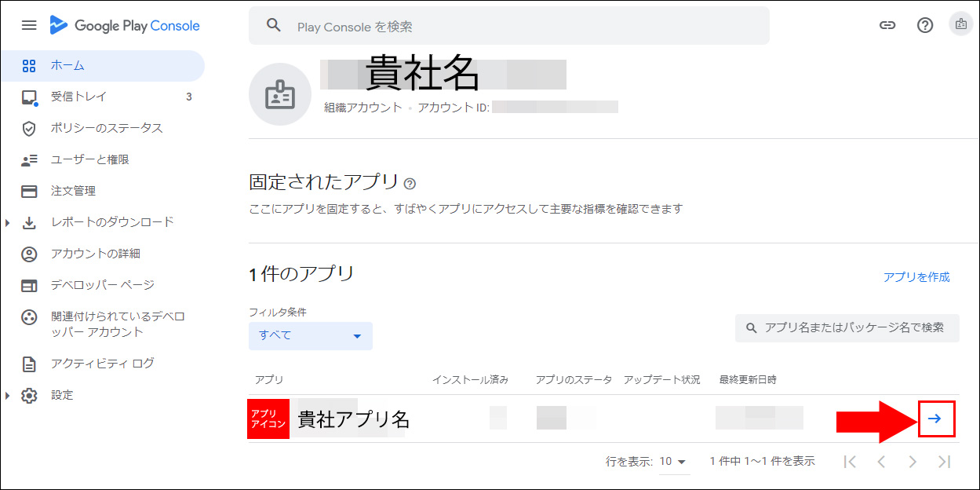
Task: Click the organization account avatar circle
Action: point(280,94)
